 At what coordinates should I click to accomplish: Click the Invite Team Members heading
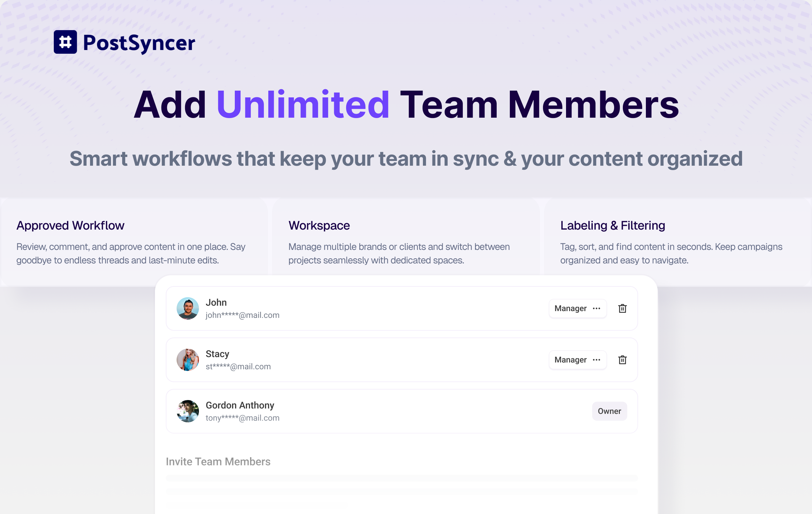tap(218, 462)
